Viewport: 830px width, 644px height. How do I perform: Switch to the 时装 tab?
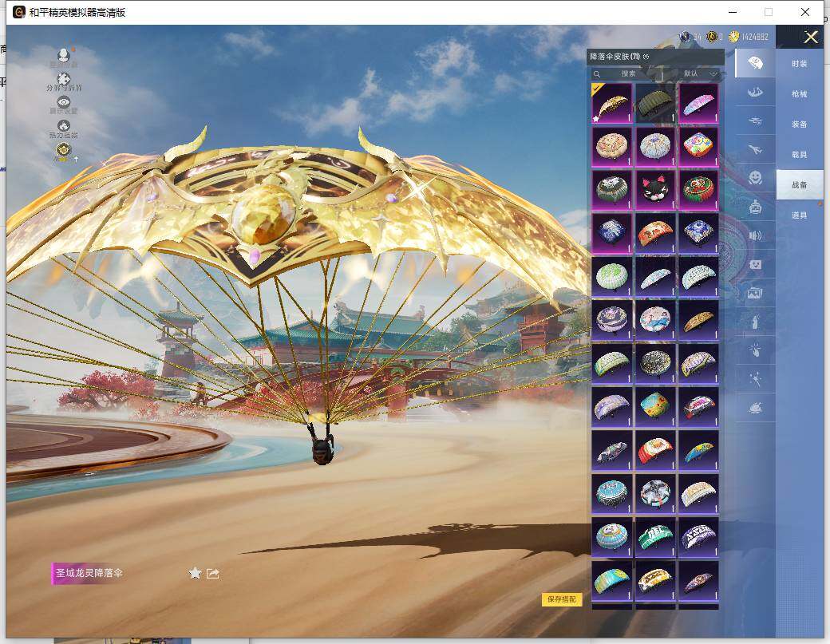(x=799, y=63)
